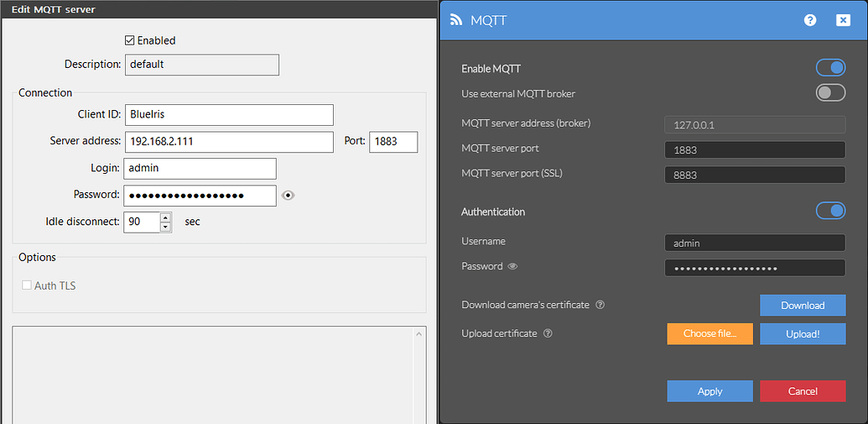Click the camera Username field with admin
The image size is (868, 424).
click(755, 243)
